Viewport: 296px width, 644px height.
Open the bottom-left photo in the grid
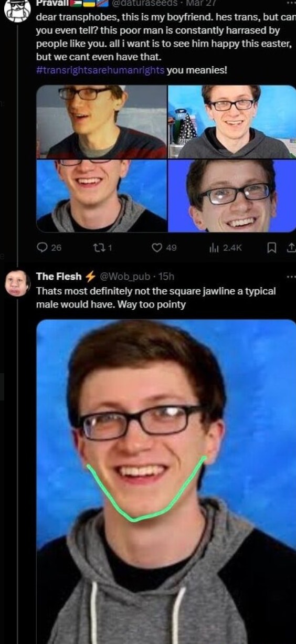click(101, 196)
